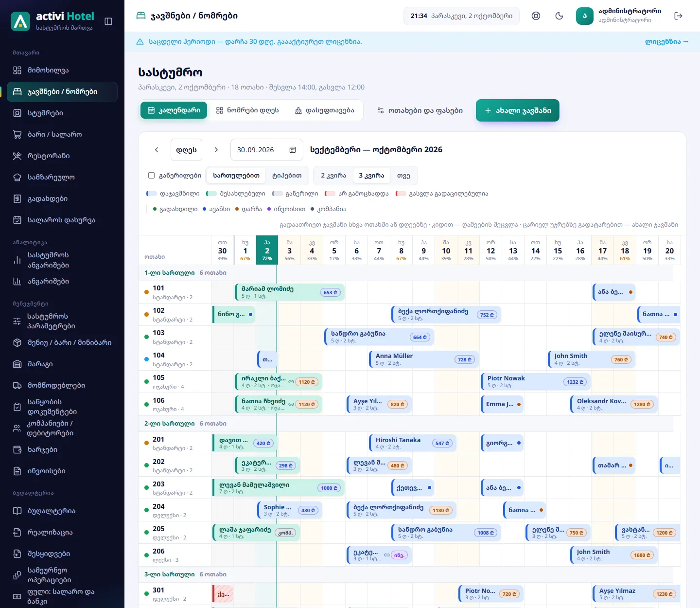Follow the ლიცენზია link

667,42
